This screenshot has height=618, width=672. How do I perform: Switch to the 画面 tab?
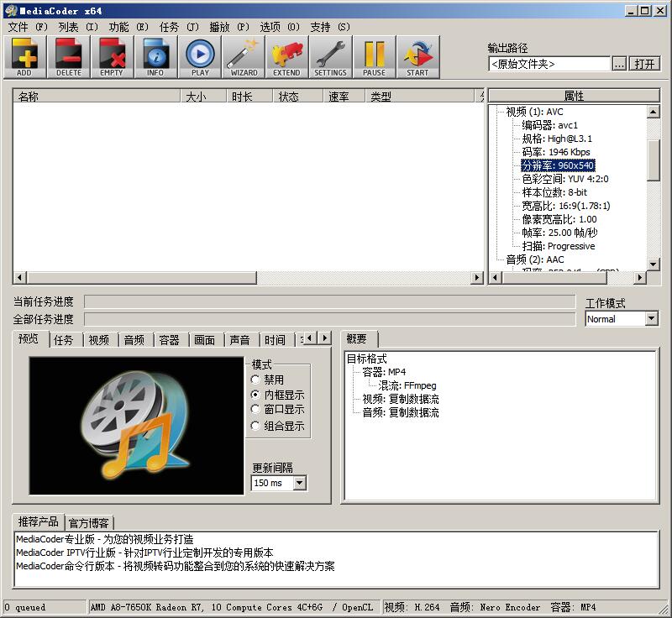pyautogui.click(x=204, y=340)
